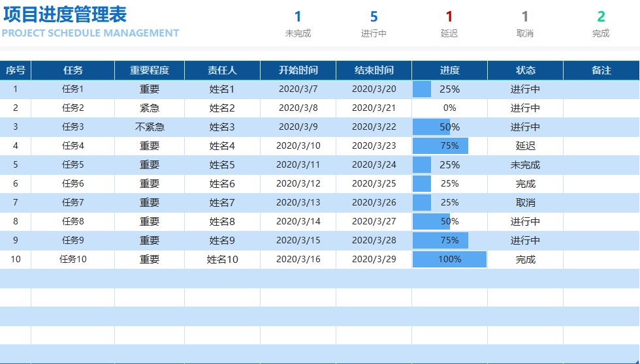Click the 责任人 column header
640x364 pixels.
pyautogui.click(x=222, y=70)
